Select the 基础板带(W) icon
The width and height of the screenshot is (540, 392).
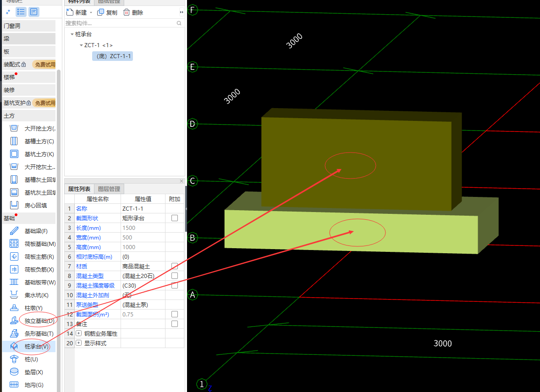14,282
